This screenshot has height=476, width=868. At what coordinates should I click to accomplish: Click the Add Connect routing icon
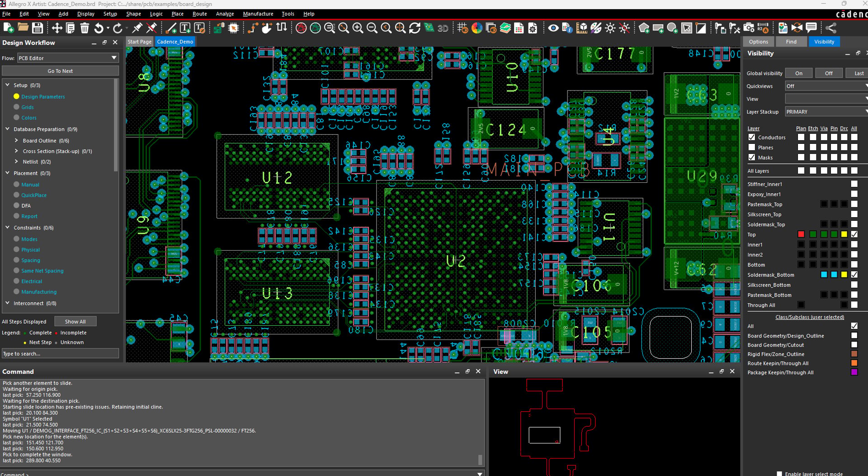tap(253, 28)
